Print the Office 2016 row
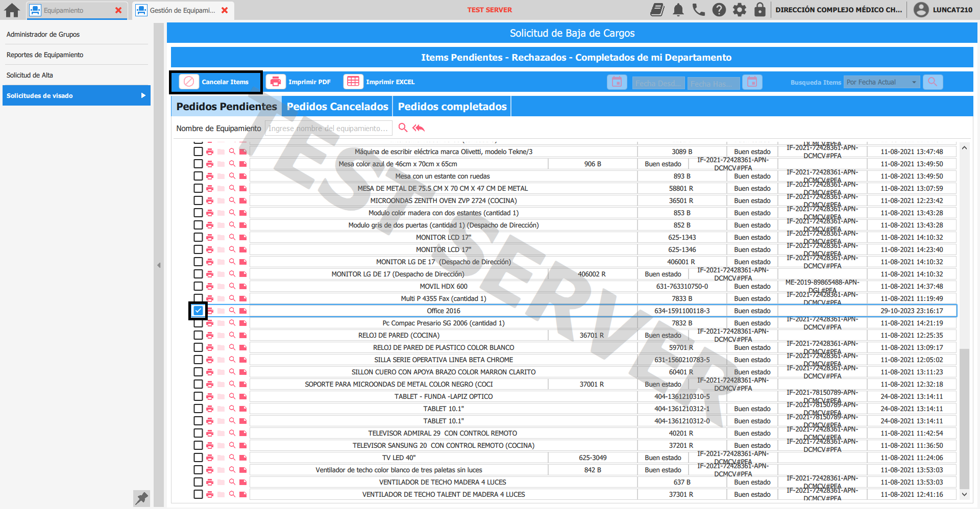The image size is (980, 509). (210, 311)
